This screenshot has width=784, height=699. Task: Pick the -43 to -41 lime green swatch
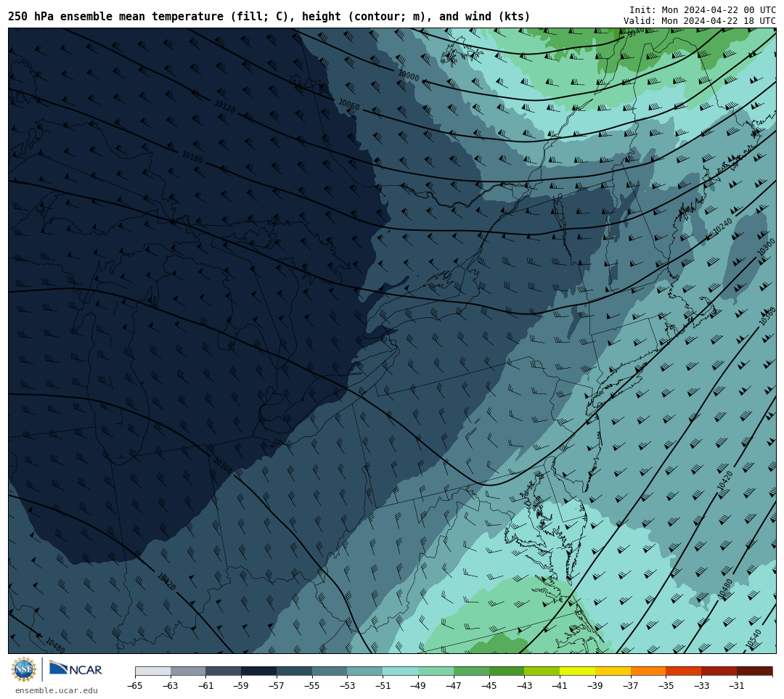pyautogui.click(x=542, y=671)
